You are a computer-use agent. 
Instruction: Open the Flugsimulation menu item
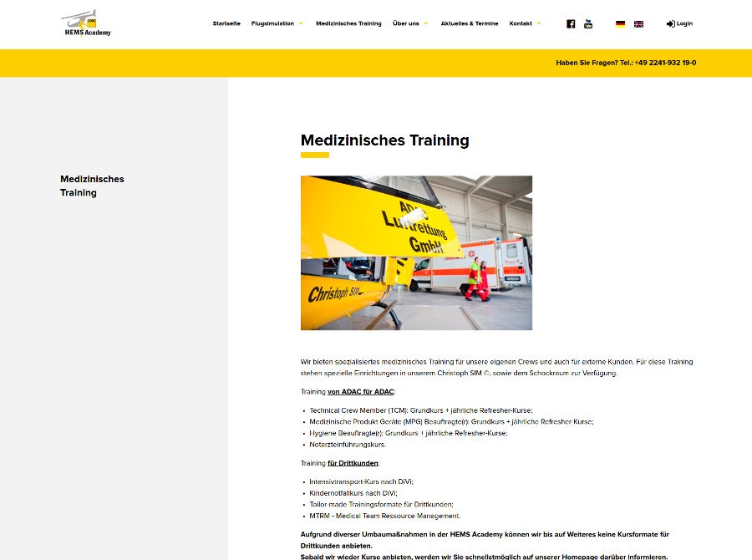(x=272, y=23)
